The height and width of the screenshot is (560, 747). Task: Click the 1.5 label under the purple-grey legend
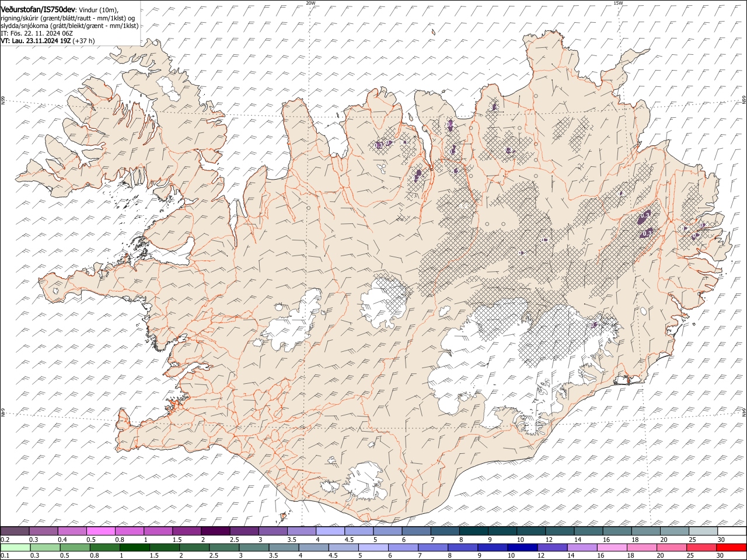[176, 539]
